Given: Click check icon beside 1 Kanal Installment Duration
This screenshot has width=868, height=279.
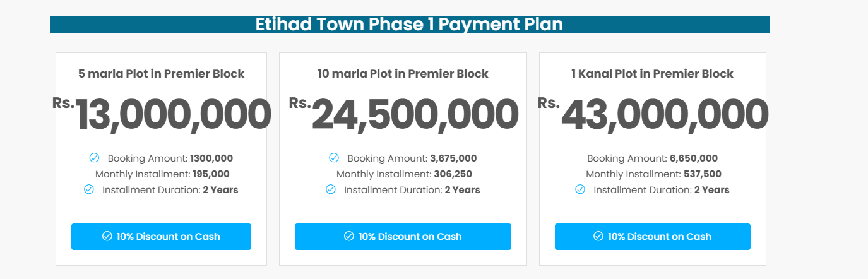Looking at the screenshot, I should [580, 189].
